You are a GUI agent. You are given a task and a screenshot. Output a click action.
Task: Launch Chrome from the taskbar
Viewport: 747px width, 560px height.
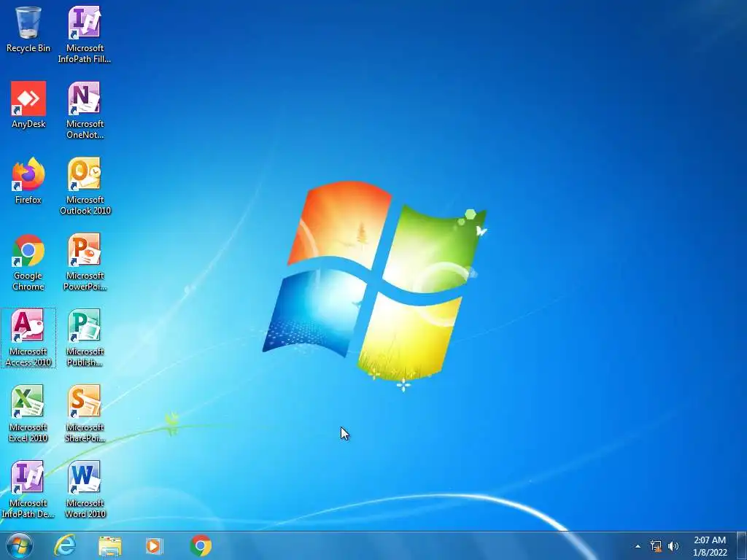pos(201,545)
